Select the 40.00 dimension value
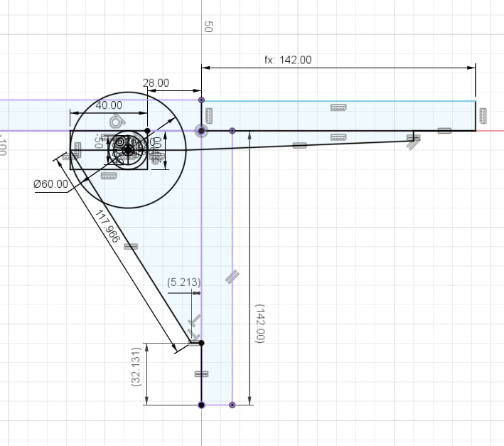 click(x=109, y=105)
